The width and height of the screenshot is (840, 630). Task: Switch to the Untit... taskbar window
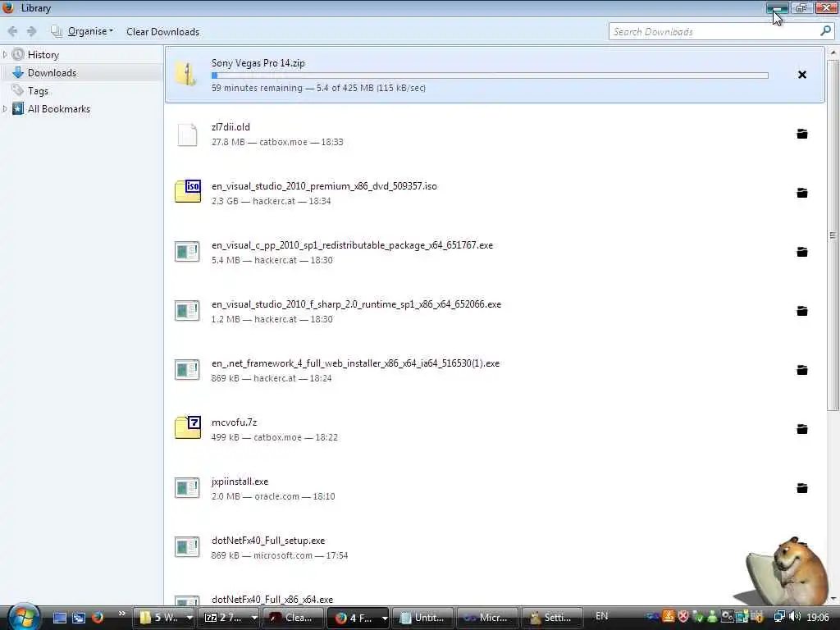click(x=422, y=618)
